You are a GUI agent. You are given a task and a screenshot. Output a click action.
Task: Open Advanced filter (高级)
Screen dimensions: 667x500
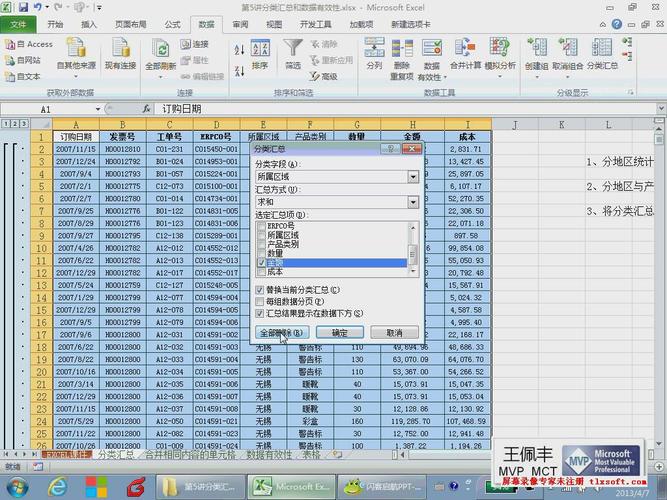pos(324,77)
